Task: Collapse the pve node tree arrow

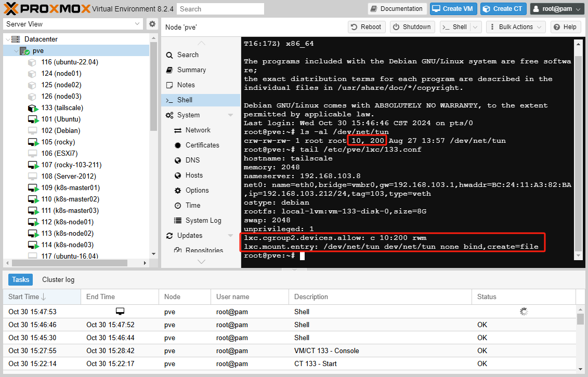Action: (16, 51)
